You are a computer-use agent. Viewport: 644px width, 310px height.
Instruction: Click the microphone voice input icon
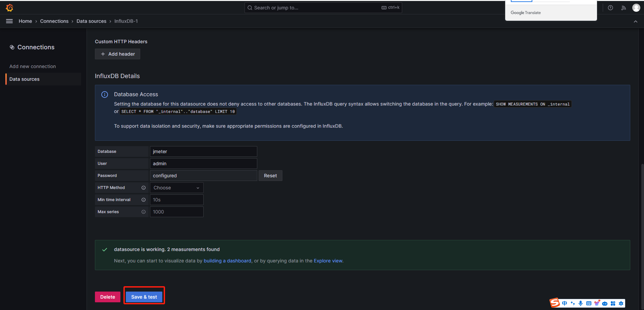(x=581, y=303)
